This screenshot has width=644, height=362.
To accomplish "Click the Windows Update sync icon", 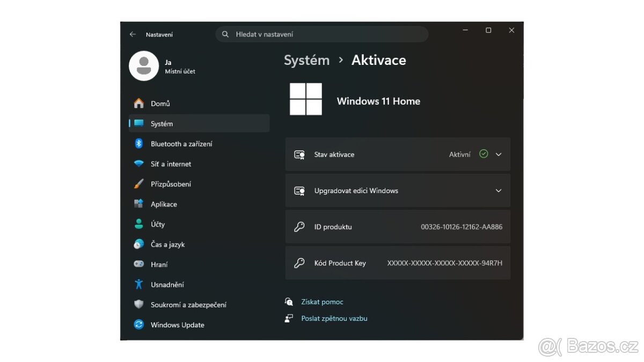I will tap(139, 325).
